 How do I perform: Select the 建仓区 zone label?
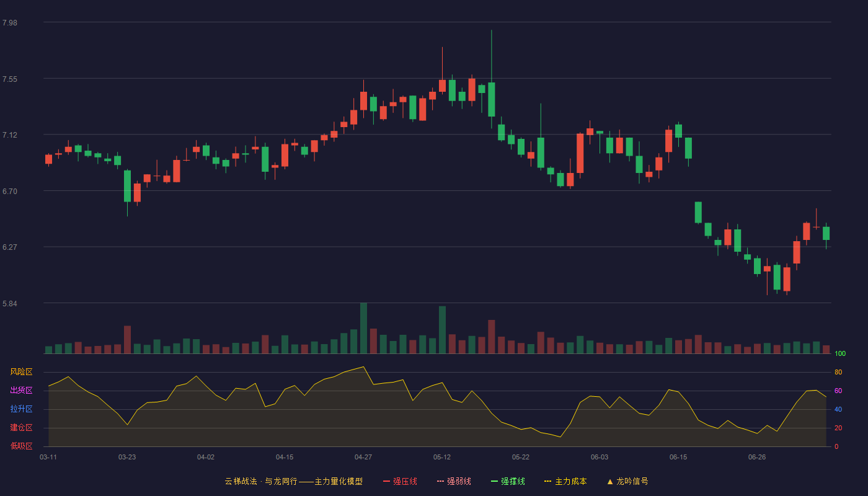pyautogui.click(x=21, y=428)
